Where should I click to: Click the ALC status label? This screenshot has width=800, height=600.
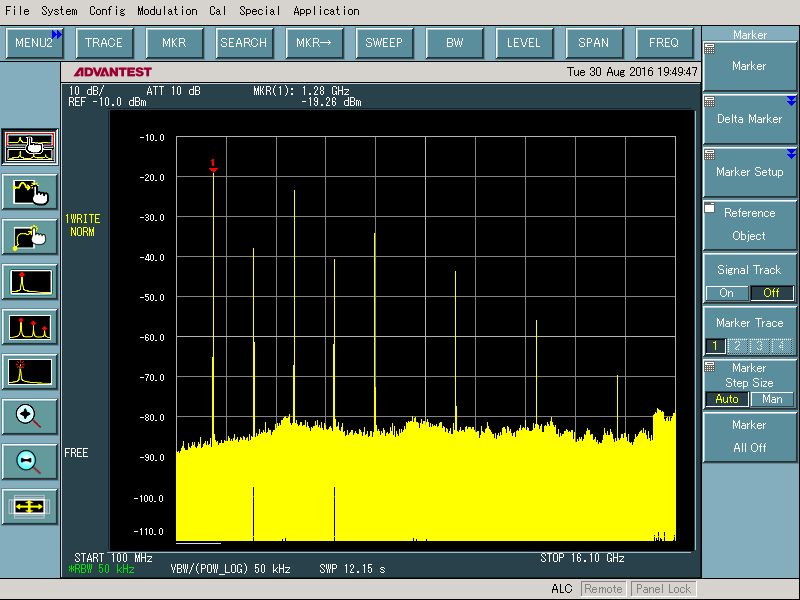coord(562,589)
